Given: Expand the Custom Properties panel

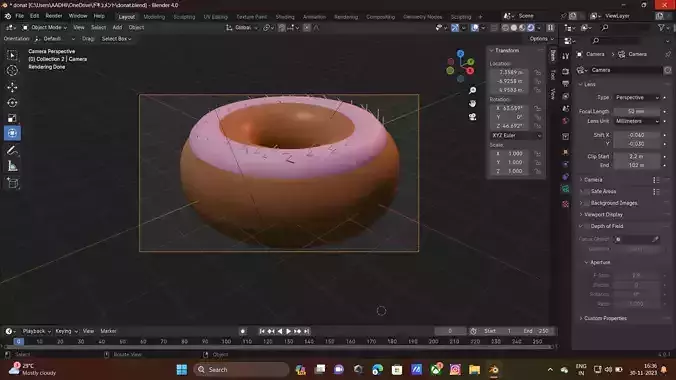Looking at the screenshot, I should tap(605, 318).
